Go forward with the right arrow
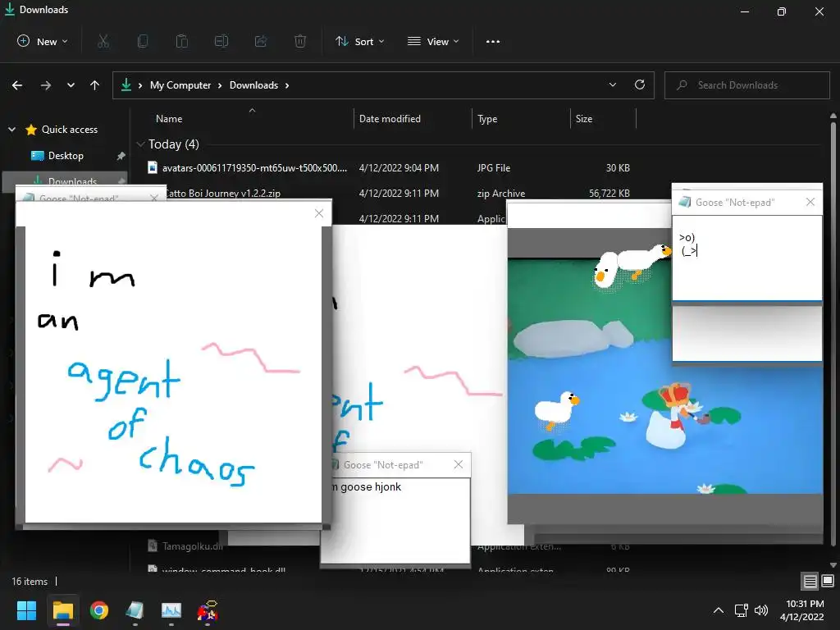The image size is (840, 630). click(46, 85)
